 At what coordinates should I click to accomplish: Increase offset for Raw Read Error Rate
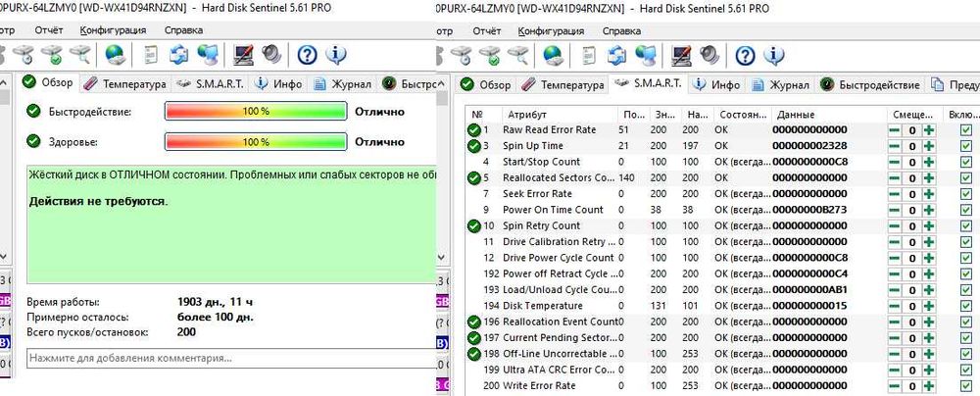pos(929,130)
